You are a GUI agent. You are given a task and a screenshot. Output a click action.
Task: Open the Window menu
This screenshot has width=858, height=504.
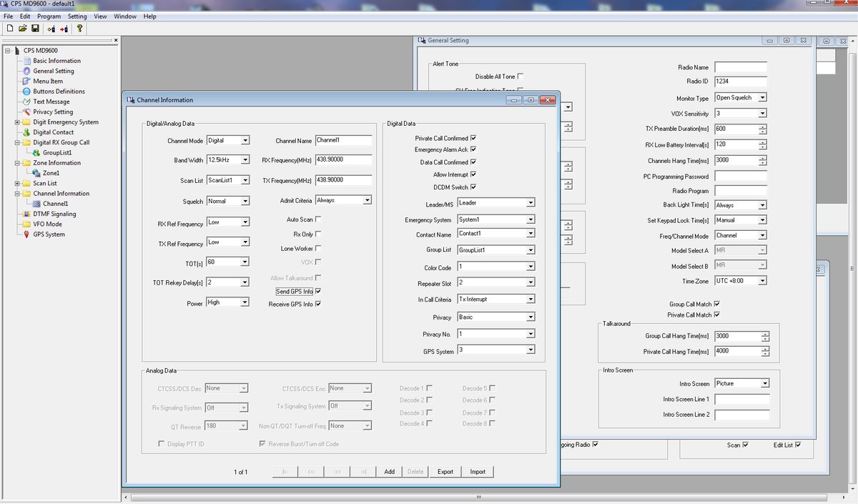click(x=125, y=16)
